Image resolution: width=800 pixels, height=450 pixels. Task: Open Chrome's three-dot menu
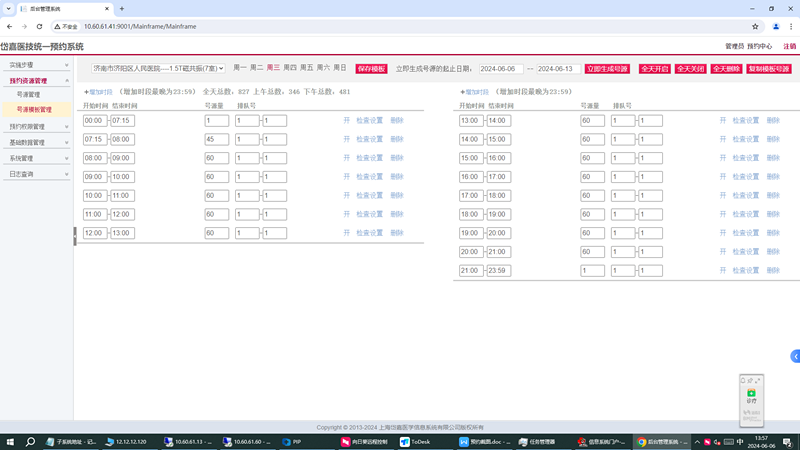click(x=789, y=26)
